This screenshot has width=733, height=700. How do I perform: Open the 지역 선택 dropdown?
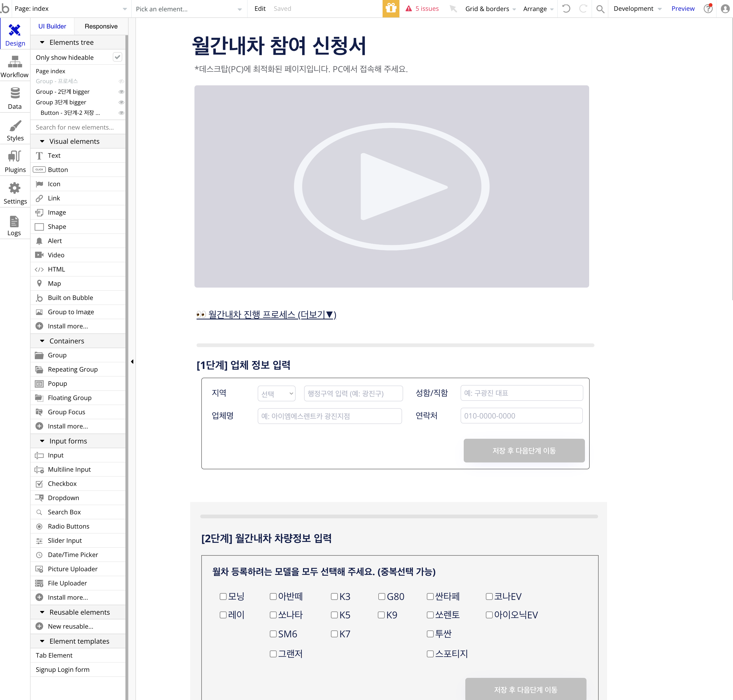coord(276,394)
